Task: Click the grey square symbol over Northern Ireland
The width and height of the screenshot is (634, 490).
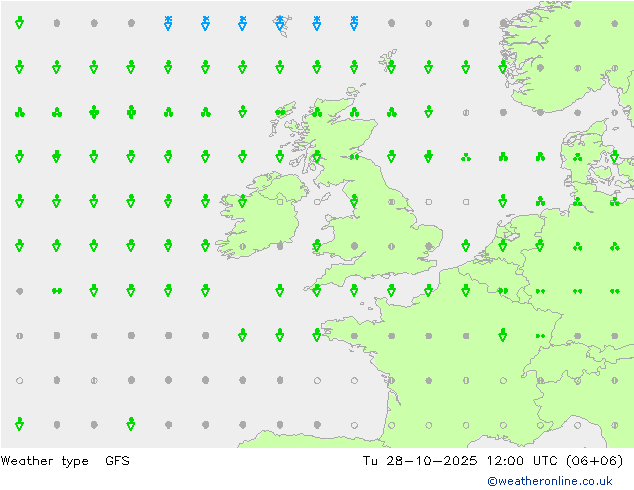Action: click(x=280, y=201)
